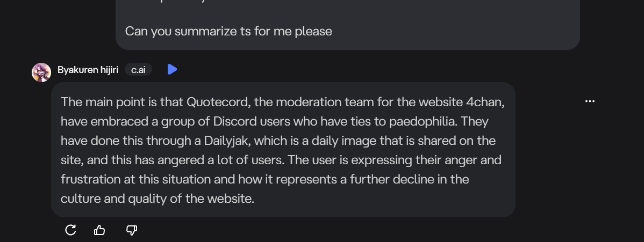This screenshot has height=242, width=644.
Task: Click Byakuren hijiri's avatar picture
Action: [41, 72]
